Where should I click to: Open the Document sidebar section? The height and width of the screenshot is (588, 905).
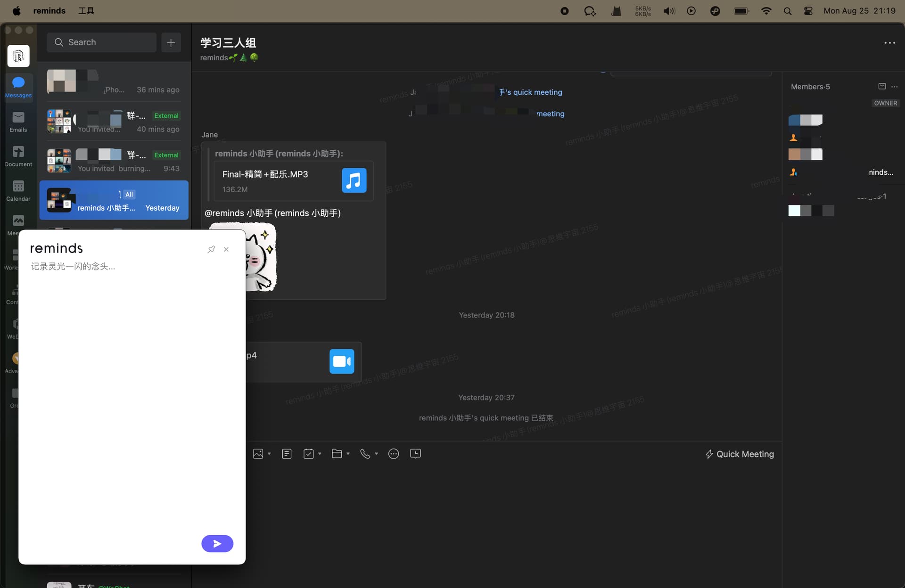tap(18, 156)
